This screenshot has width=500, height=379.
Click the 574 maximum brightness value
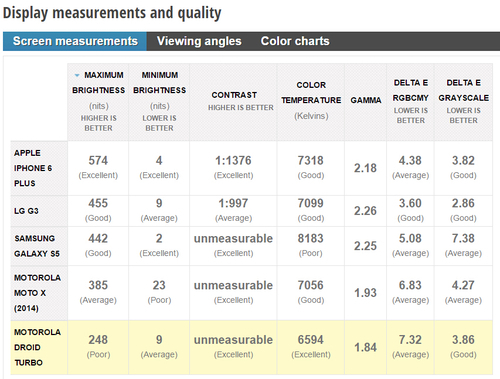[x=98, y=161]
